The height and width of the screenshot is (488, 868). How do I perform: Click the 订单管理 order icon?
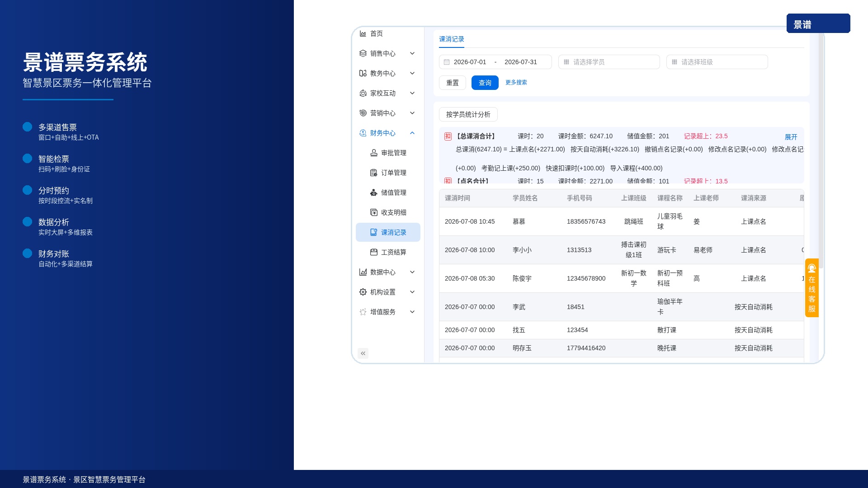click(373, 173)
